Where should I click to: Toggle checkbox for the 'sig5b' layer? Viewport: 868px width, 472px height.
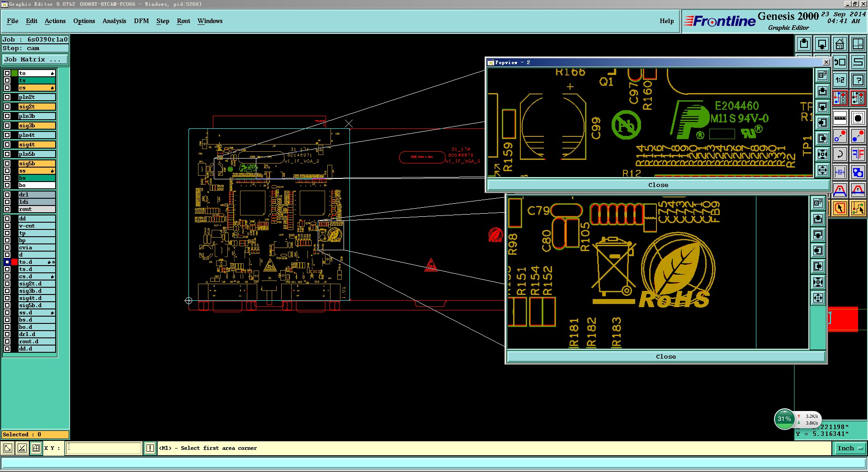[7, 164]
